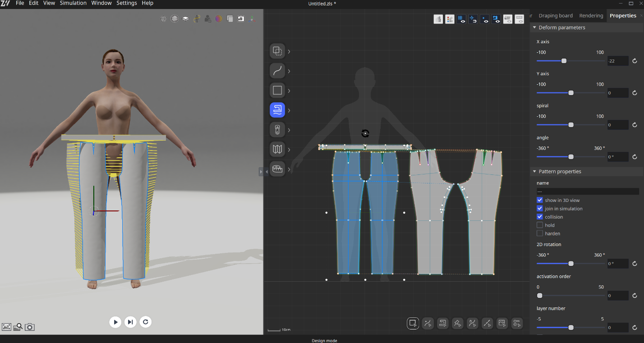Click the purple-orange sphere shading icon

pyautogui.click(x=219, y=19)
